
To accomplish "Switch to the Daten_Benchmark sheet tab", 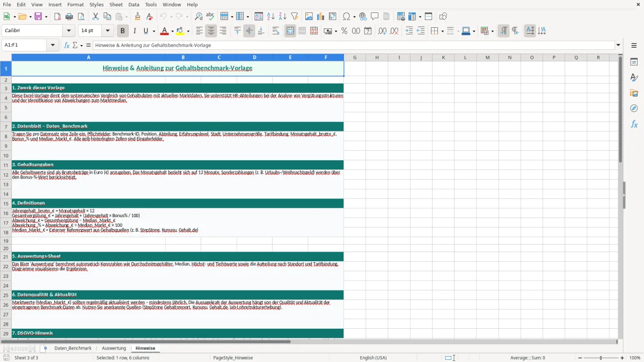I will pyautogui.click(x=73, y=348).
